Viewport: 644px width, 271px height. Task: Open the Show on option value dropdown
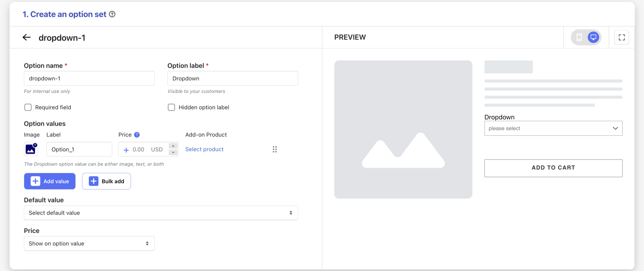tap(89, 243)
